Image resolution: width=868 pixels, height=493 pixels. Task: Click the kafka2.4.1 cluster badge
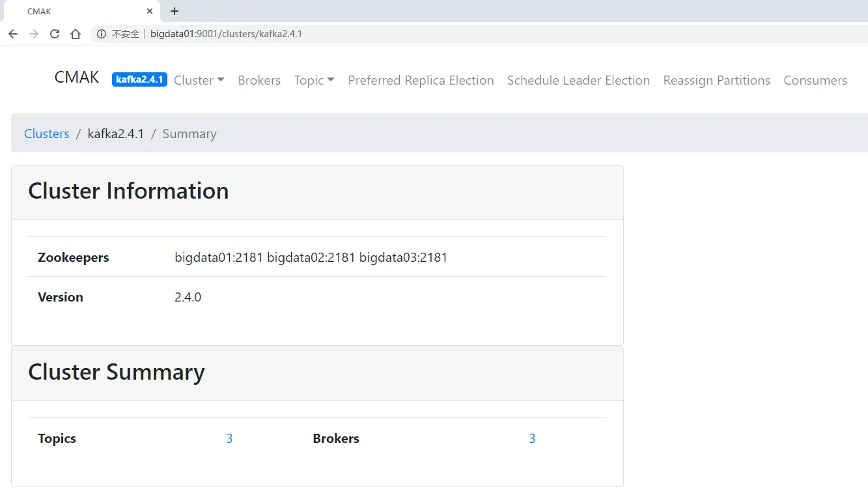click(x=139, y=79)
